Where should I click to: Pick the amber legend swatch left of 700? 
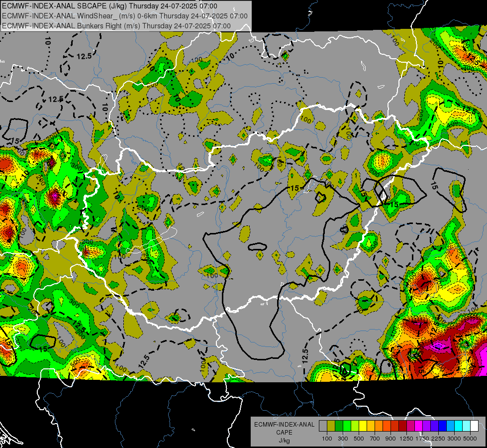371,426
